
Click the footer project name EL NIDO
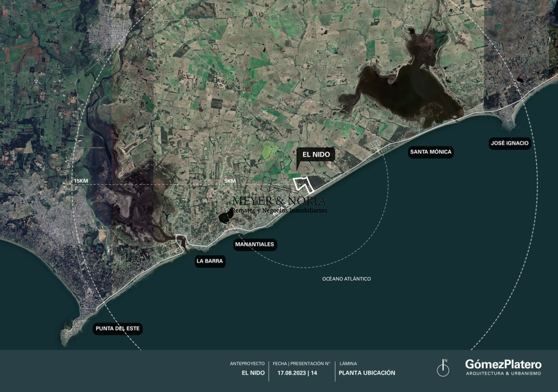click(x=253, y=373)
